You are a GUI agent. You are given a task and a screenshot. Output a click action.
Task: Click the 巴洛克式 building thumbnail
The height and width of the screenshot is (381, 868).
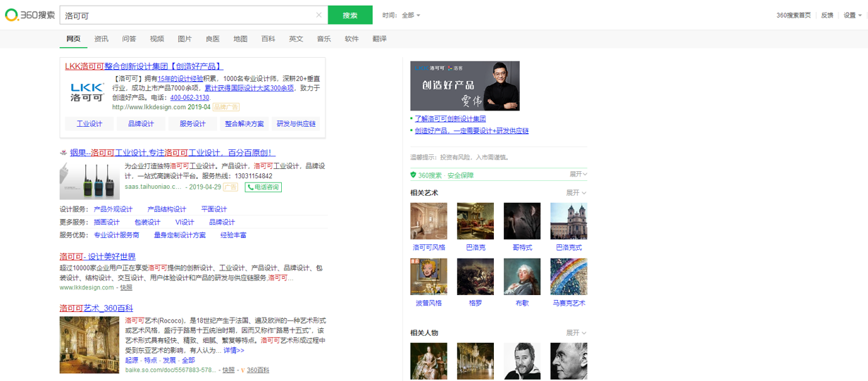pyautogui.click(x=569, y=221)
